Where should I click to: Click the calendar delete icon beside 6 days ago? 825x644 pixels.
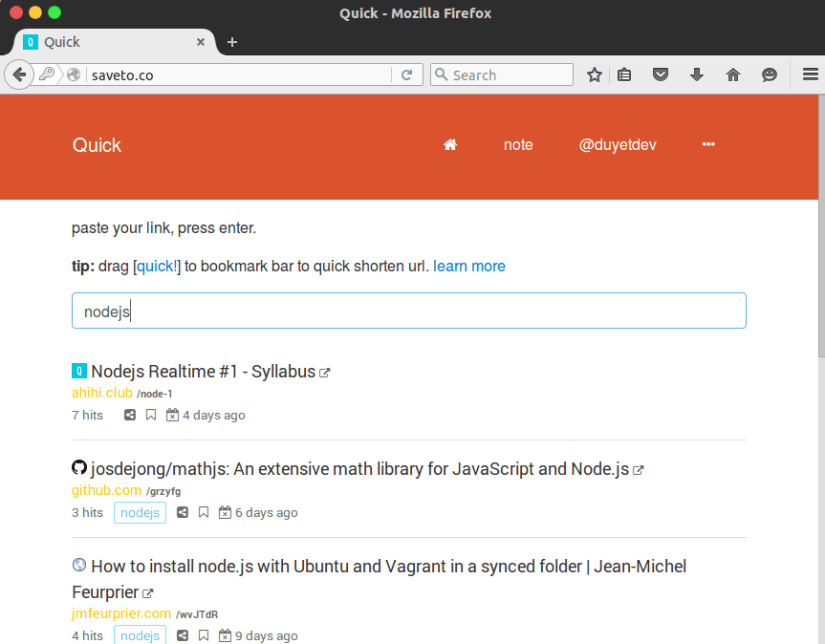(225, 512)
